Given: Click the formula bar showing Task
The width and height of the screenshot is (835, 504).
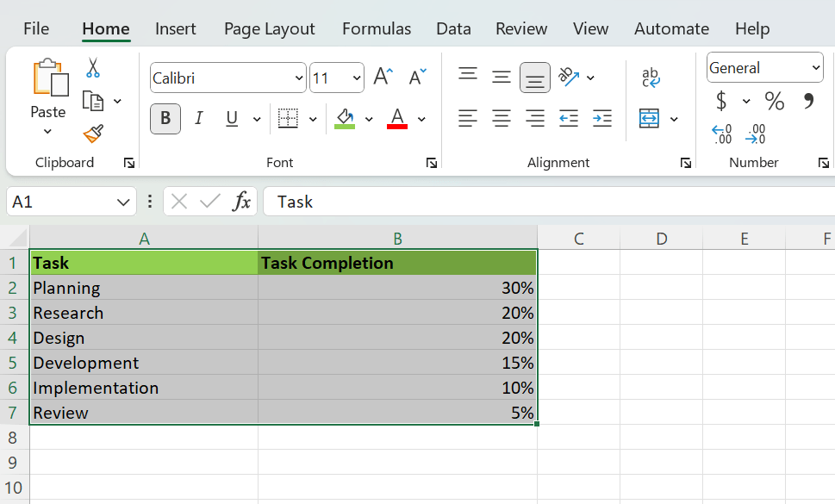Looking at the screenshot, I should click(x=549, y=202).
